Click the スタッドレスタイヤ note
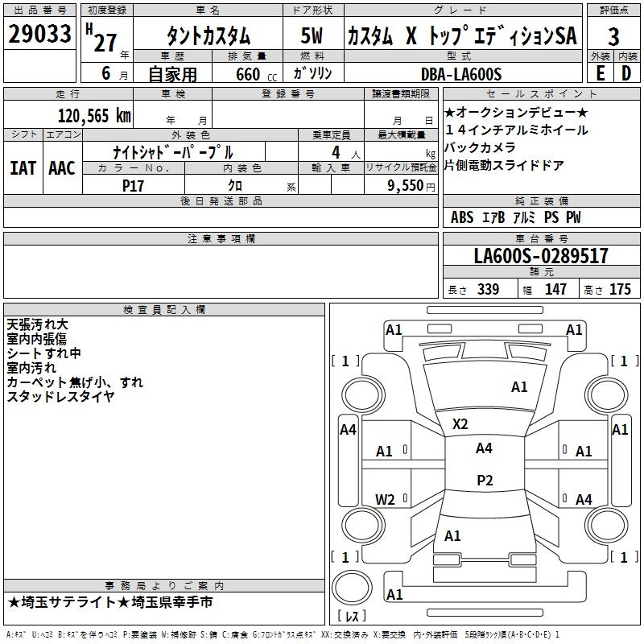The width and height of the screenshot is (644, 644). [60, 396]
